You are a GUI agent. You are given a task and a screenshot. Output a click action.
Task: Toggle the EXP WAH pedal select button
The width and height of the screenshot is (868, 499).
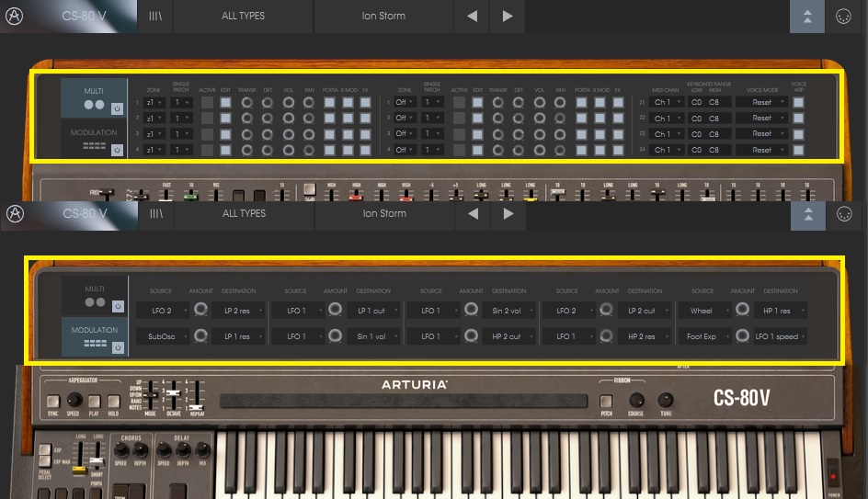(45, 461)
